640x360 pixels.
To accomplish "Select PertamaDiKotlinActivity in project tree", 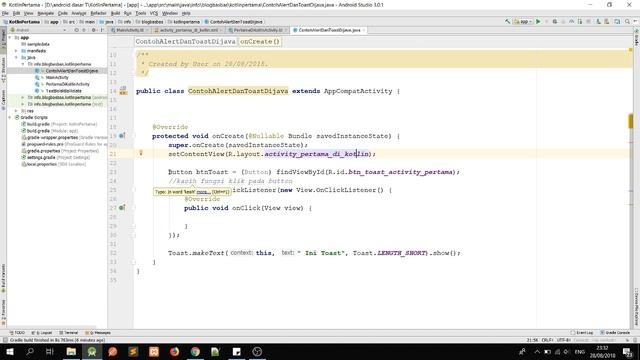I will click(x=67, y=84).
